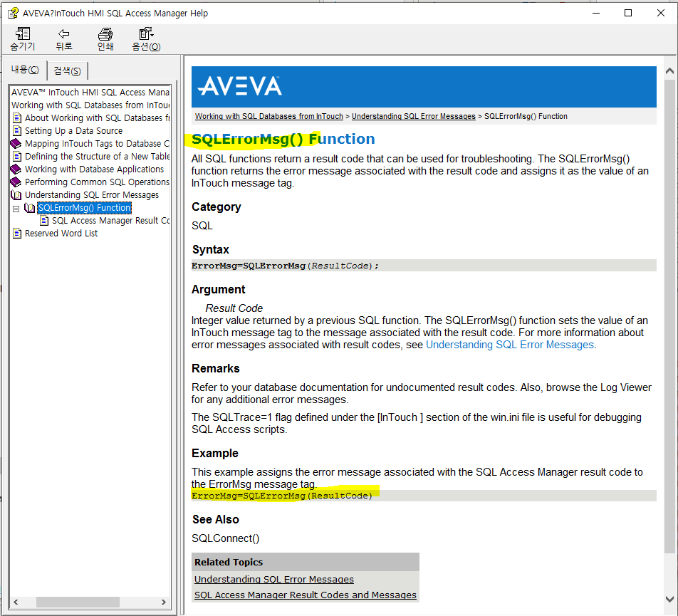The width and height of the screenshot is (678, 616).
Task: Click page icon of SQL Access Manager Result Codes
Action: [x=44, y=221]
